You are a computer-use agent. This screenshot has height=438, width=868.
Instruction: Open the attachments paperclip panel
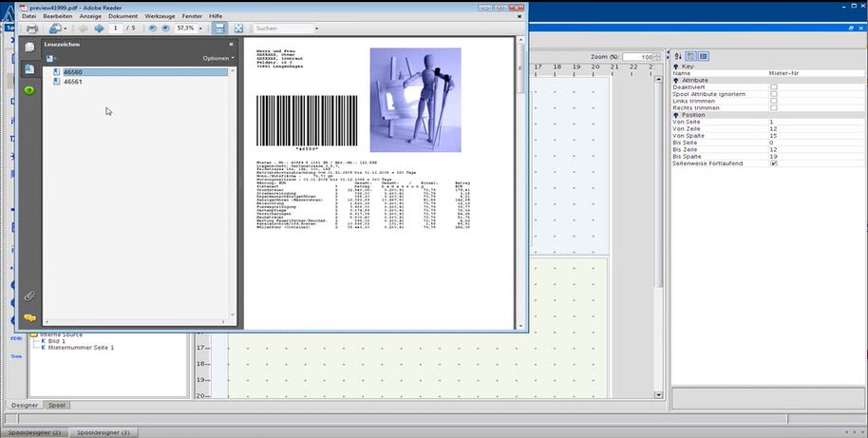29,296
